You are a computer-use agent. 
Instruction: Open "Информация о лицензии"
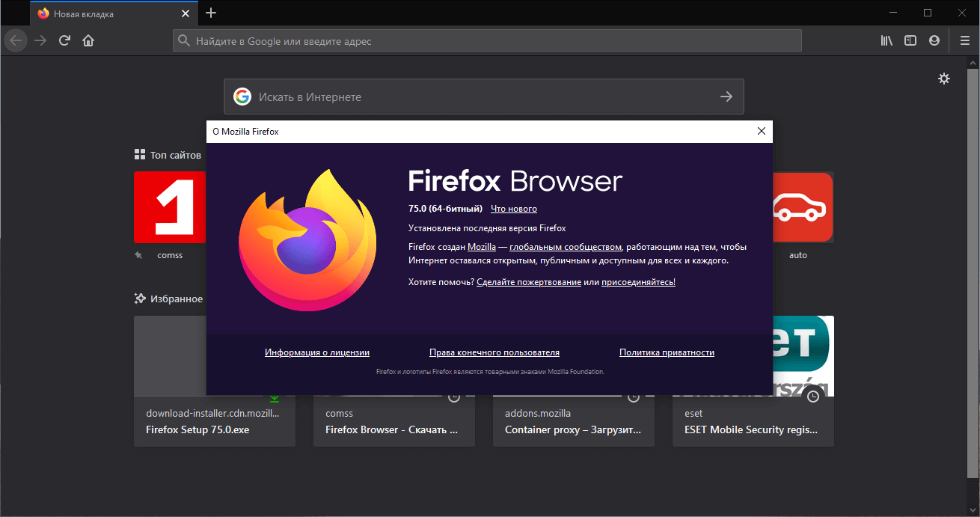tap(316, 352)
